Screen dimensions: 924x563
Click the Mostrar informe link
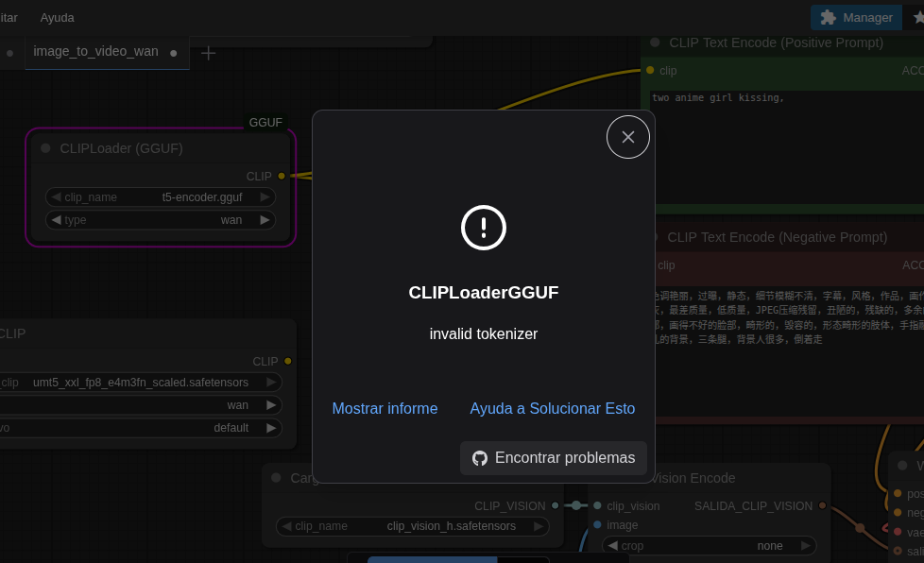pyautogui.click(x=385, y=408)
